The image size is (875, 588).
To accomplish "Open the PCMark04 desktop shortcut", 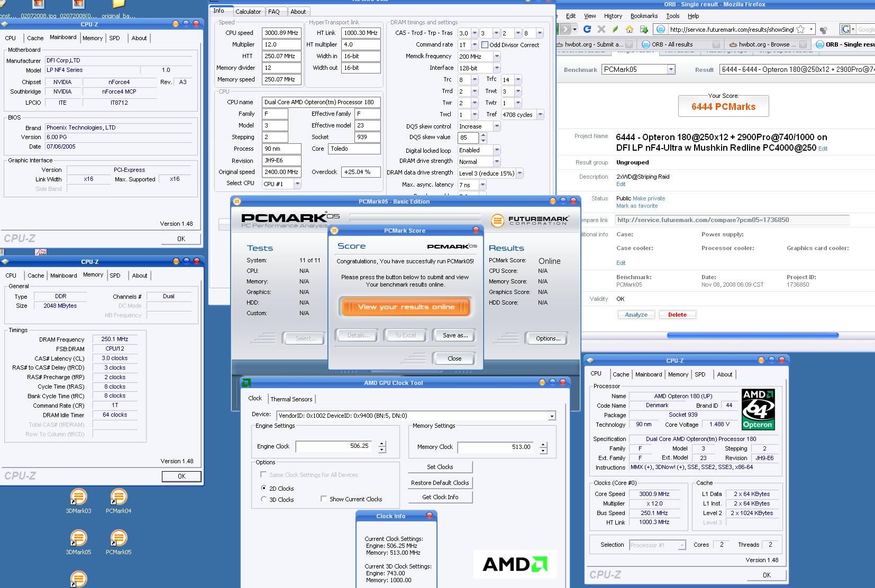I will (119, 501).
